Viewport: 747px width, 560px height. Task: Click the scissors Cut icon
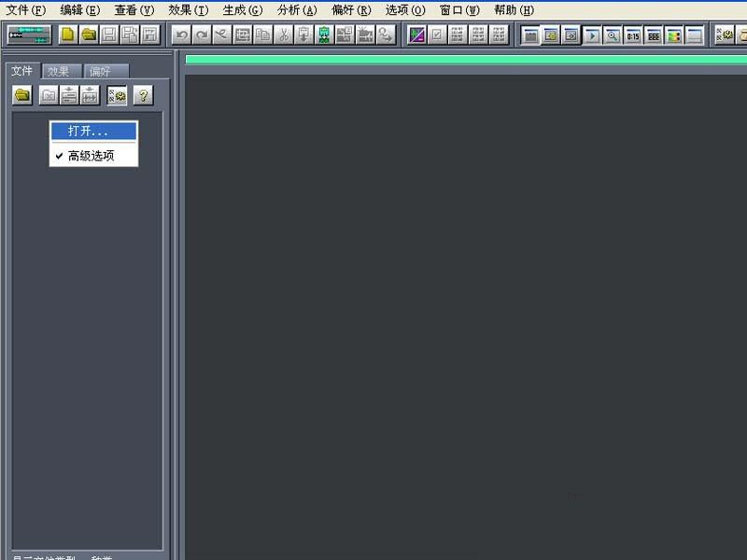(284, 35)
